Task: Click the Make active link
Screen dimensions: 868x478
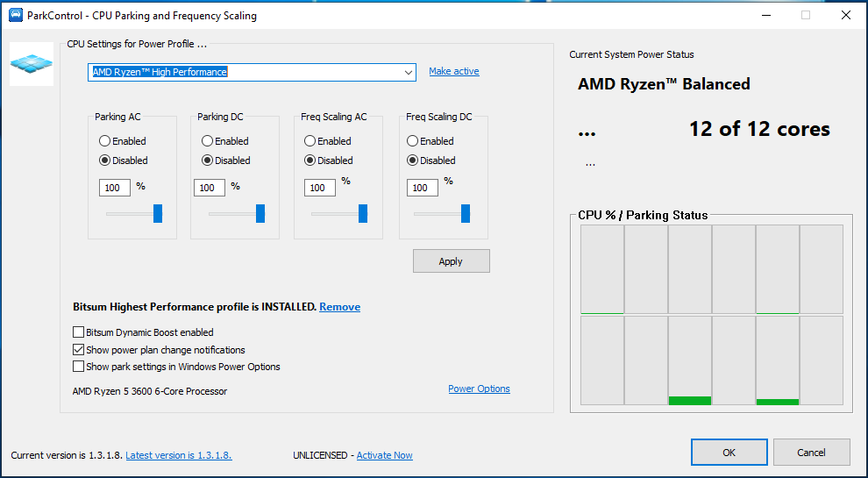Action: (453, 72)
